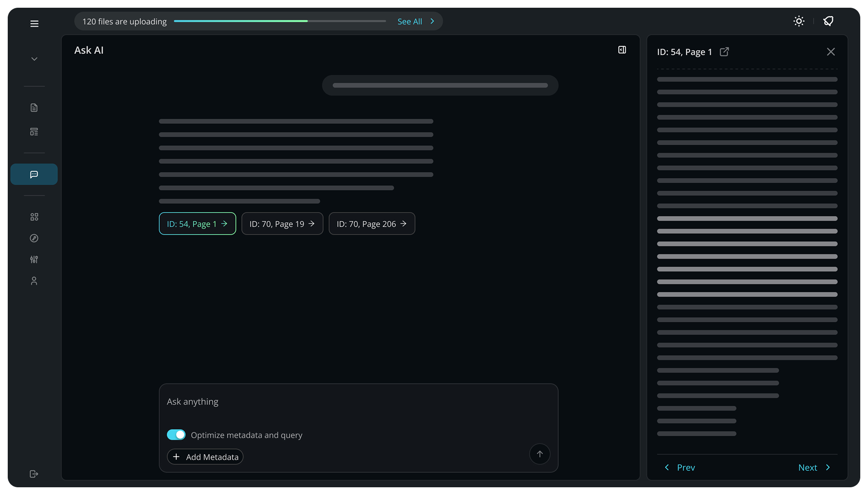Expand the sidebar chevron dropdown
868x495 pixels.
(34, 59)
